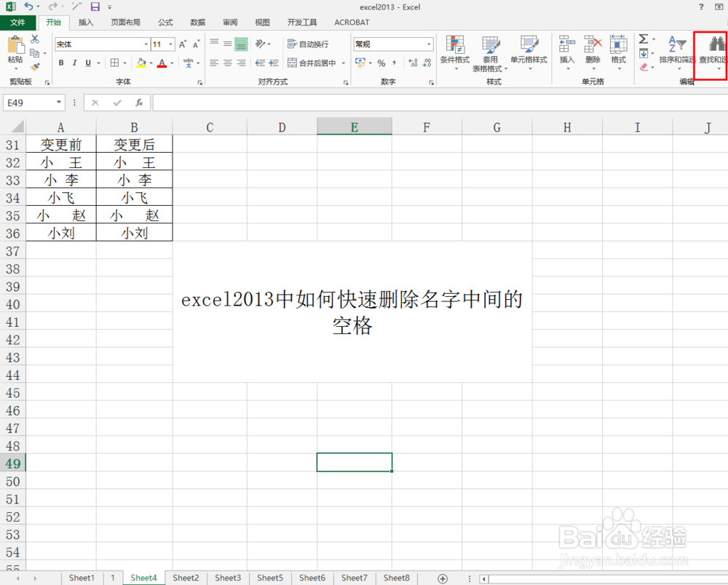Image resolution: width=728 pixels, height=585 pixels.
Task: Apply comma style number format
Action: click(x=394, y=63)
